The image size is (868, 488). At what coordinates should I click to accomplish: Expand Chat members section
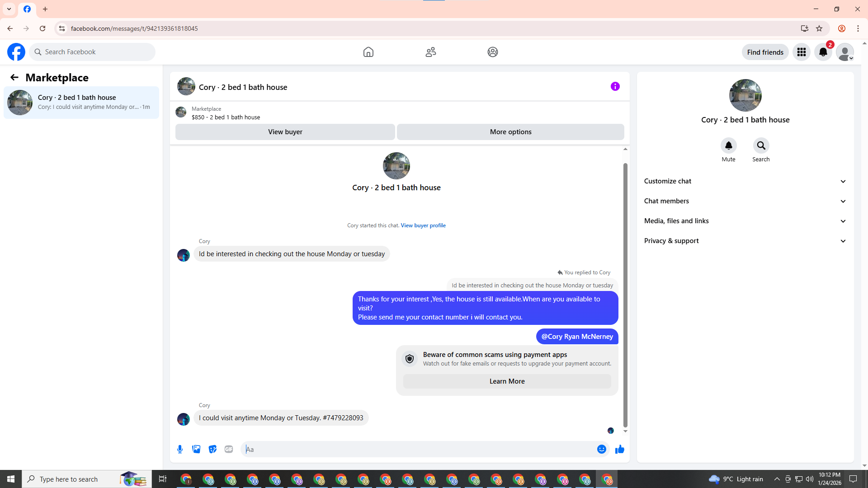coord(745,201)
